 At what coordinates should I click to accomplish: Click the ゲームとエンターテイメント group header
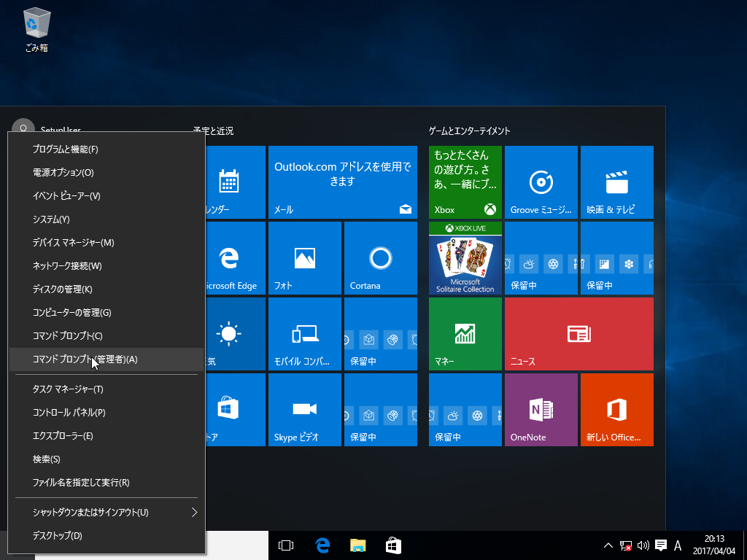coord(469,131)
